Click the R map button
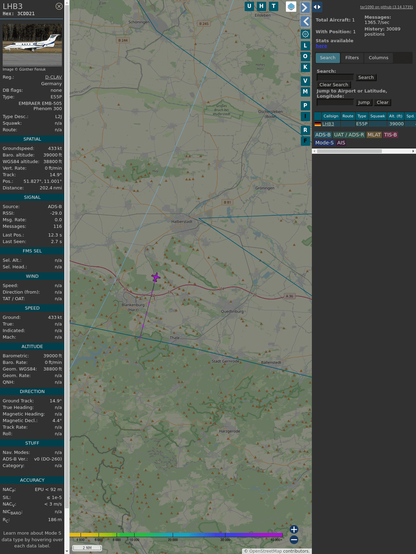This screenshot has width=416, height=554. click(305, 130)
